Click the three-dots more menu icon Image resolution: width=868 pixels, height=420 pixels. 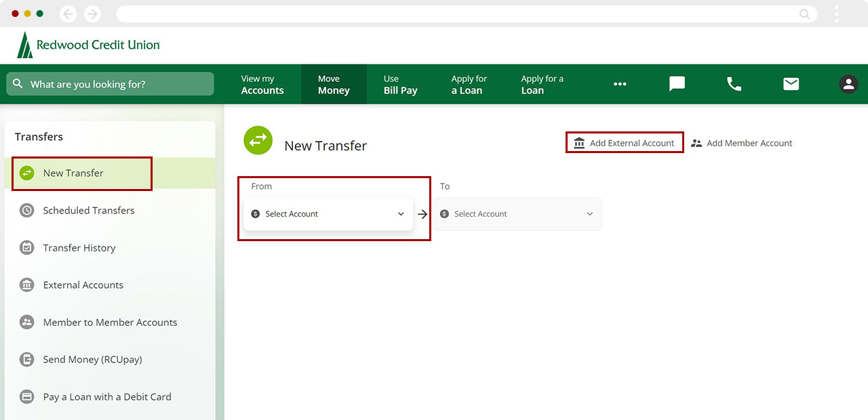click(x=620, y=84)
